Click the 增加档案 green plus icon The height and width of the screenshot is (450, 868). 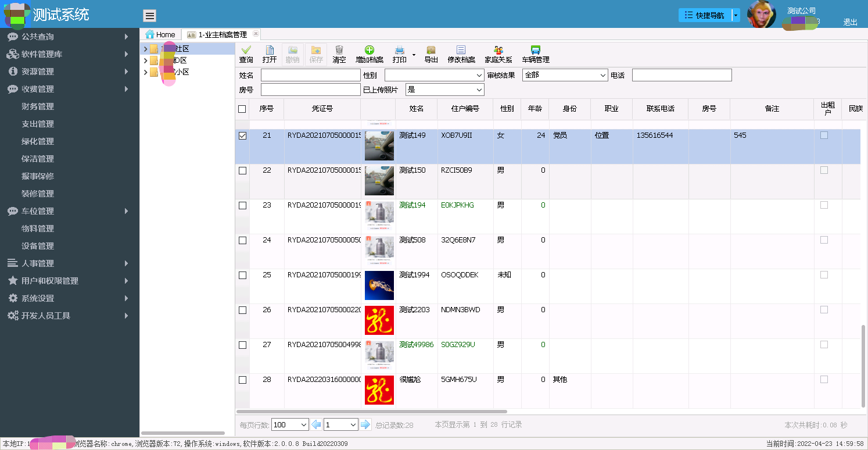coord(370,51)
